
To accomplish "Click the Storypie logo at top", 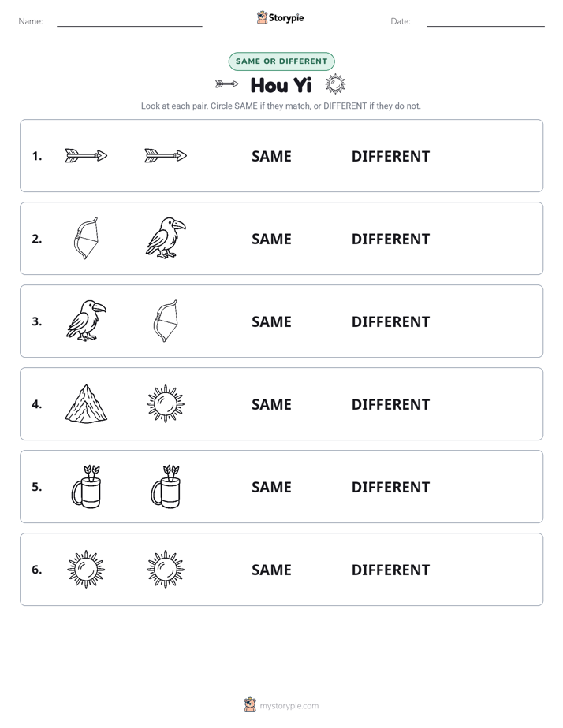I will [x=281, y=17].
